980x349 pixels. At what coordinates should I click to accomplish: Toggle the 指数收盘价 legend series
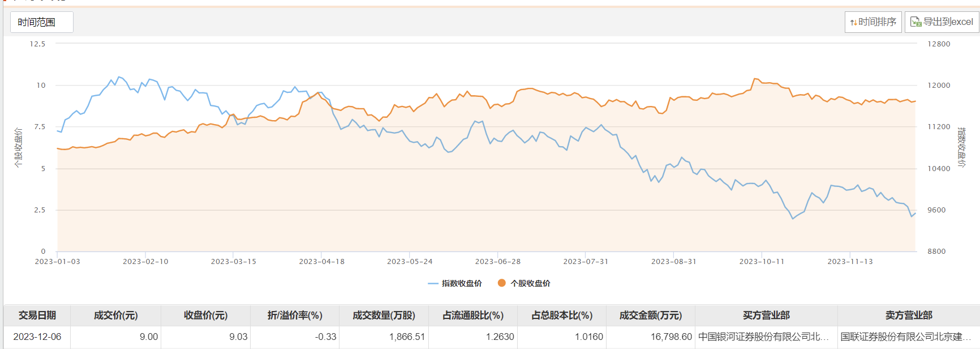click(455, 283)
